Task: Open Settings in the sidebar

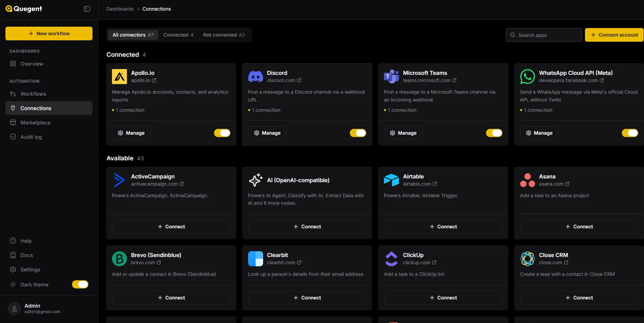Action: tap(49, 269)
